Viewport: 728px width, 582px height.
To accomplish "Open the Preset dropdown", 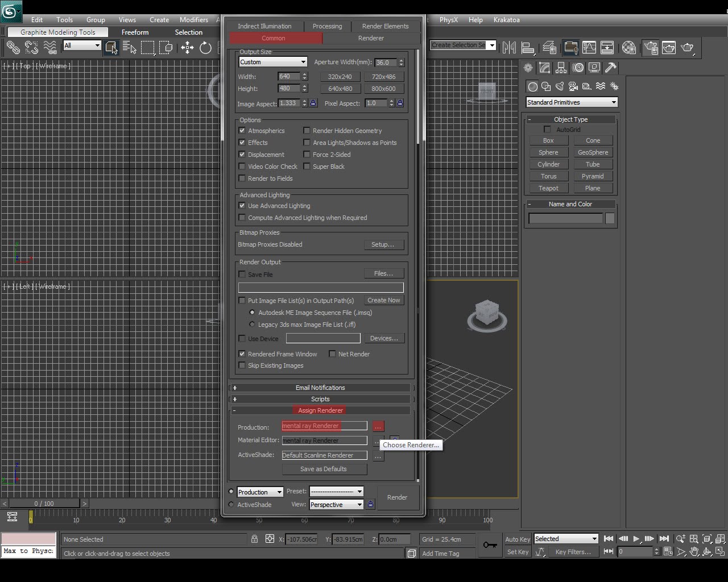I will point(336,492).
